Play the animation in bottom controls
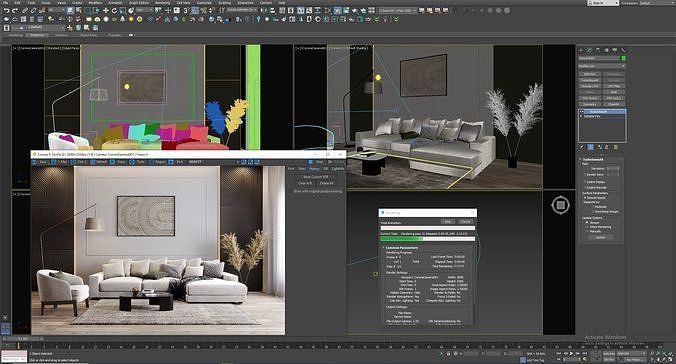676x364 pixels. pyautogui.click(x=572, y=353)
